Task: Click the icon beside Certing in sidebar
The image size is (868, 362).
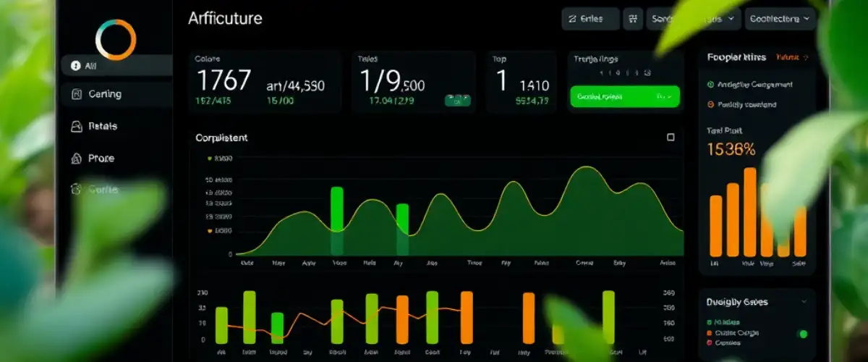Action: click(x=76, y=93)
